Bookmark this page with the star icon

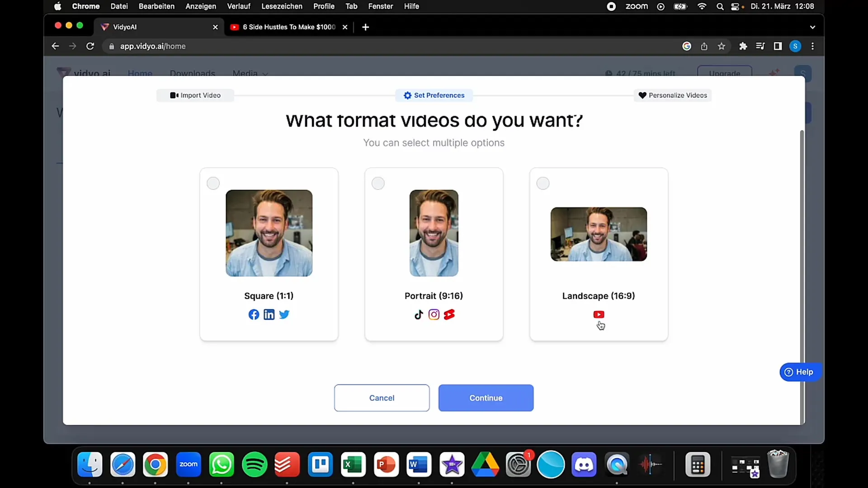[x=722, y=46]
